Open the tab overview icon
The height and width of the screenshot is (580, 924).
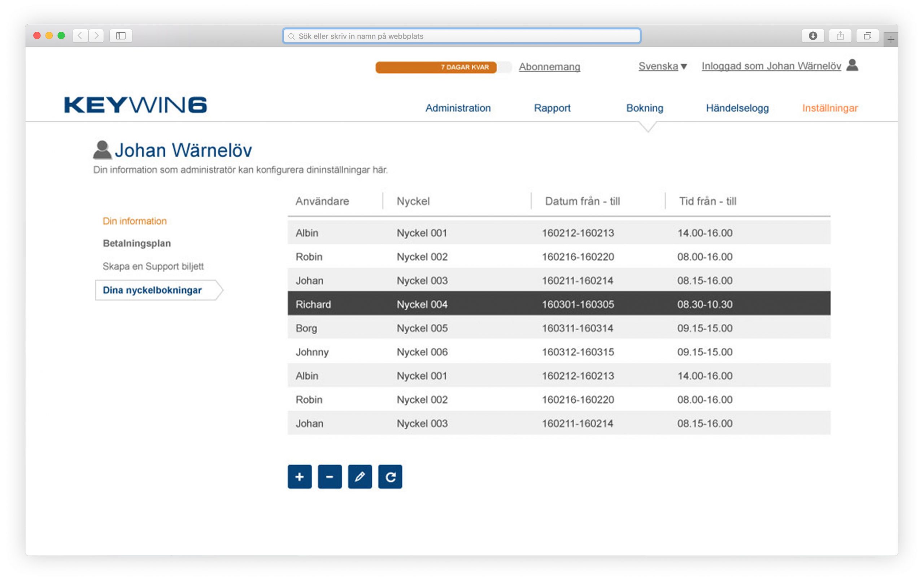(x=868, y=35)
